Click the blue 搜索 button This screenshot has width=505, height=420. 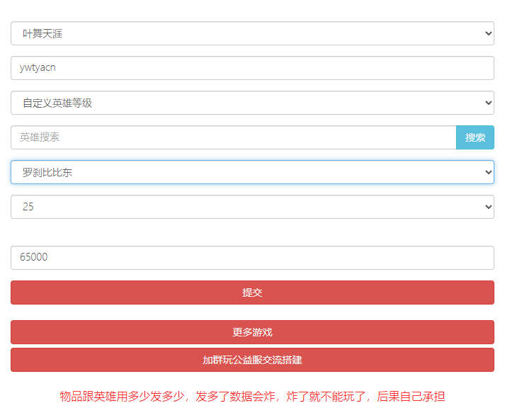(x=475, y=137)
